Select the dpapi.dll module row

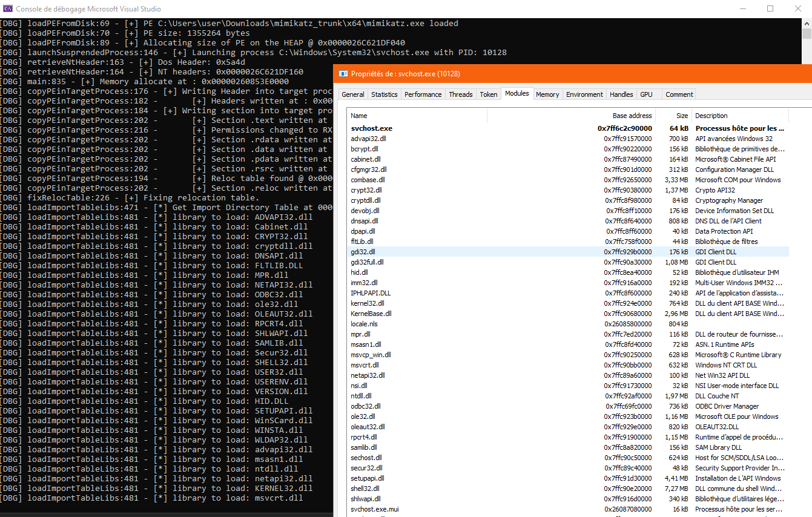point(568,231)
